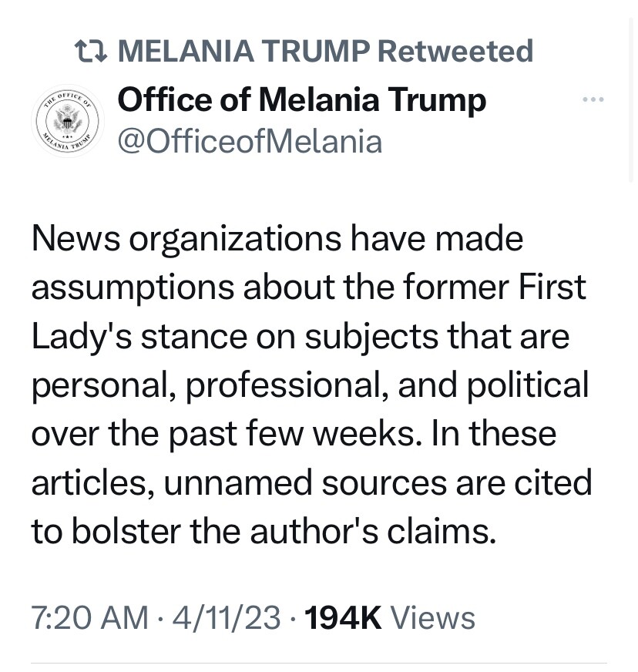The height and width of the screenshot is (672, 638).
Task: Select the eagle emblem in the profile seal
Action: 68,119
